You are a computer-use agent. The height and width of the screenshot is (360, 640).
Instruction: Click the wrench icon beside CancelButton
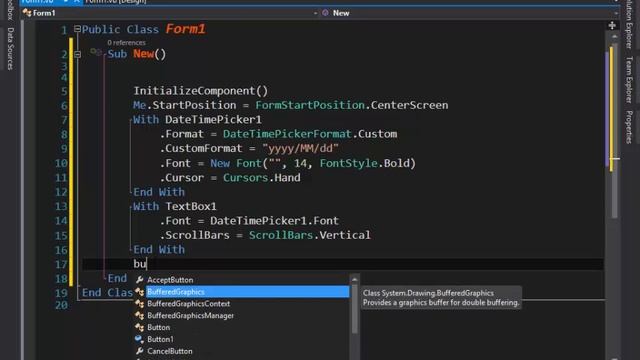click(x=140, y=351)
